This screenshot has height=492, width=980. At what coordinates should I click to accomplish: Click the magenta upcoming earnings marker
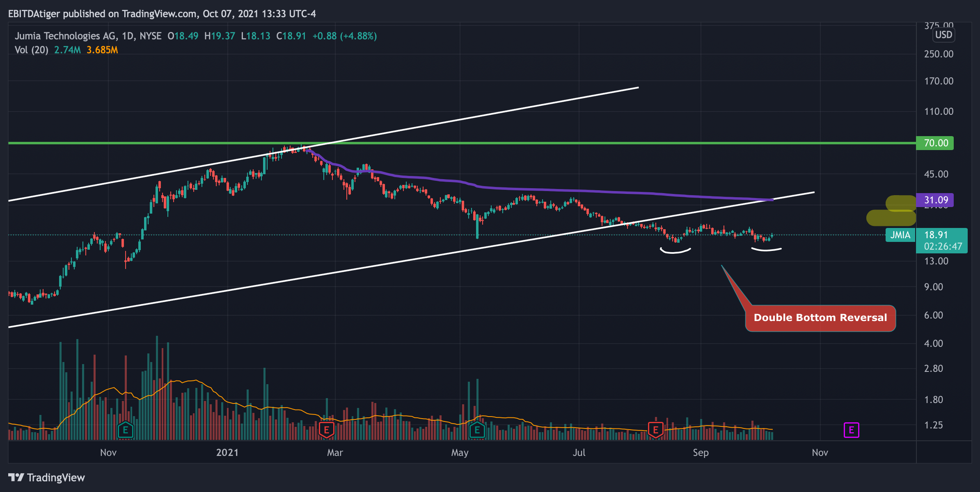(x=852, y=430)
